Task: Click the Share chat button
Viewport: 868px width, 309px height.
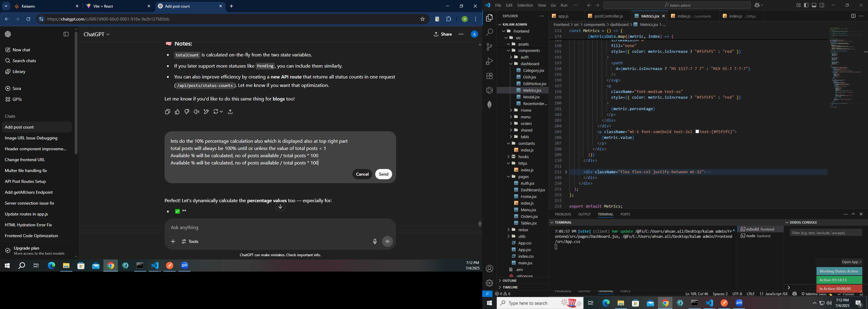Action: pyautogui.click(x=443, y=34)
